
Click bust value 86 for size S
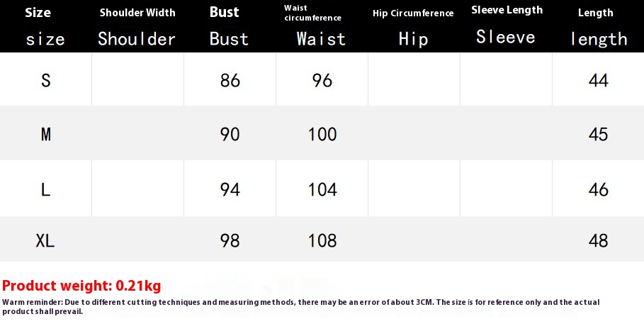[x=230, y=81]
